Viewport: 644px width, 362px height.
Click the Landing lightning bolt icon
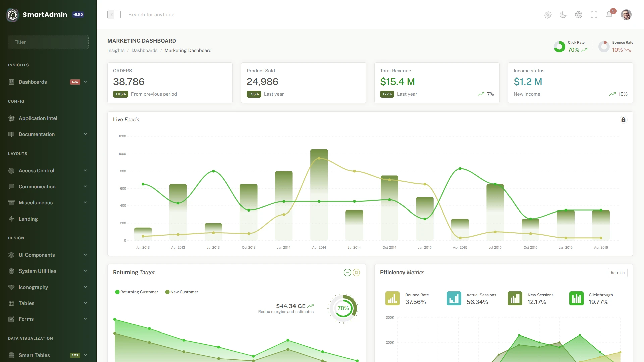pyautogui.click(x=11, y=219)
